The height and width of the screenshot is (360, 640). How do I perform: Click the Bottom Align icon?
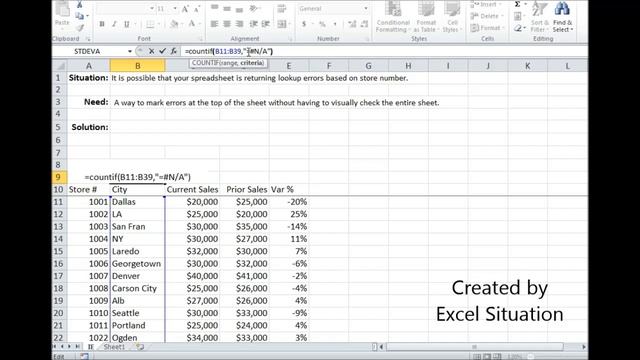coord(240,9)
